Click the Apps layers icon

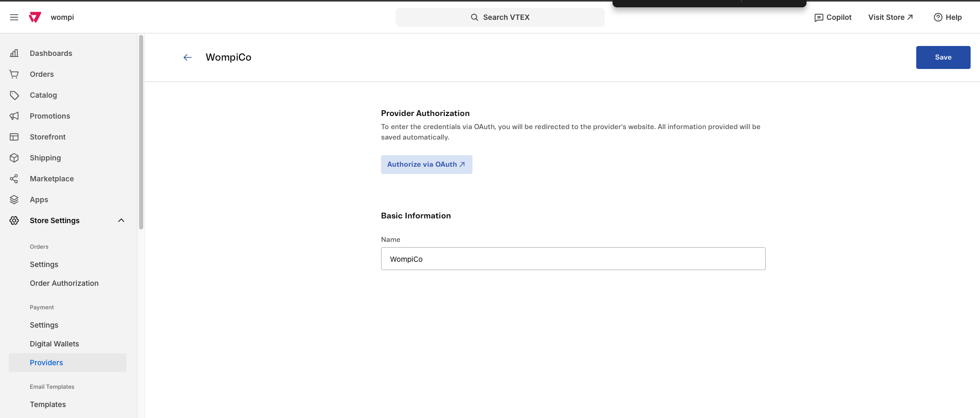point(14,200)
